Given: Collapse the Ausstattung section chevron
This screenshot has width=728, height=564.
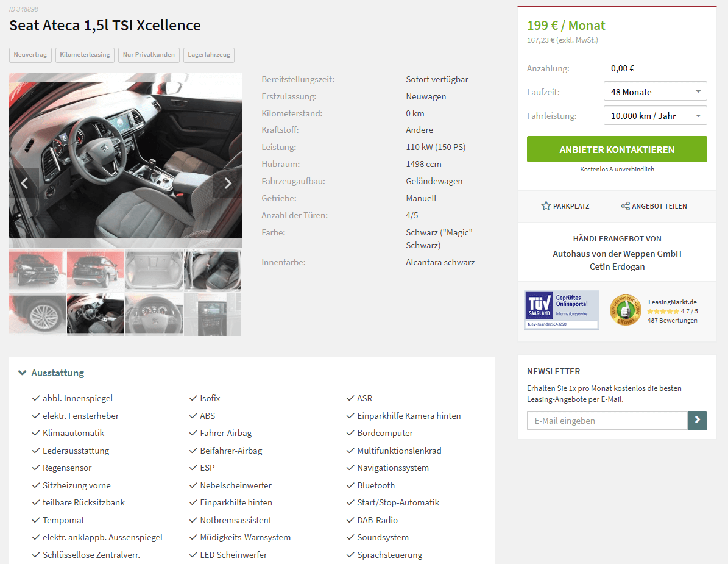Looking at the screenshot, I should tap(22, 373).
